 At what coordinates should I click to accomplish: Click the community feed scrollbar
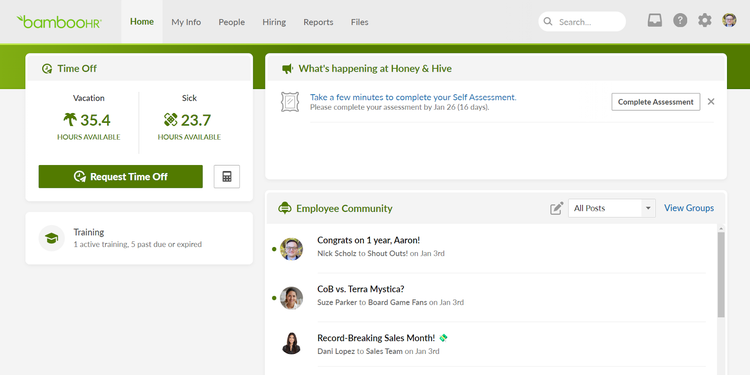pyautogui.click(x=721, y=275)
